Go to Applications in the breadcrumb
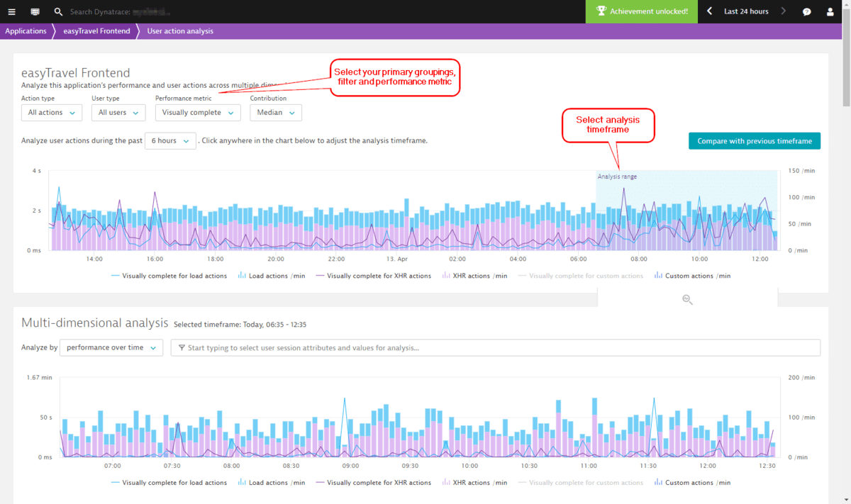The height and width of the screenshot is (504, 851). point(26,30)
